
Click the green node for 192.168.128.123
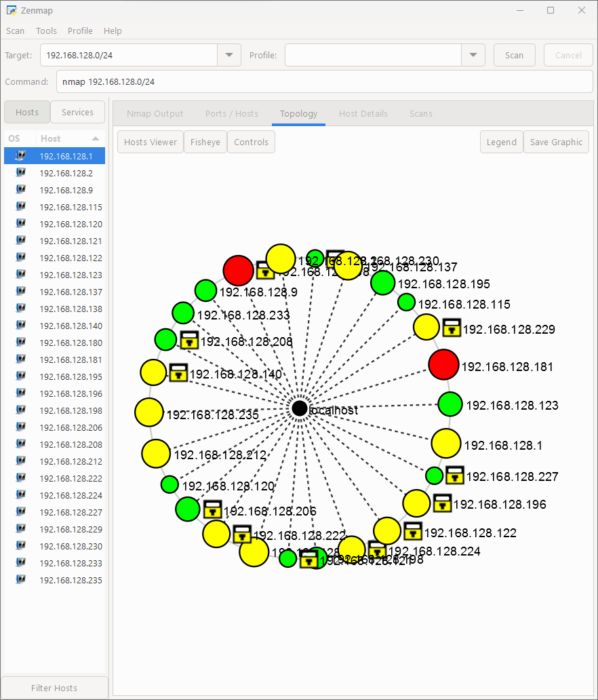(450, 404)
